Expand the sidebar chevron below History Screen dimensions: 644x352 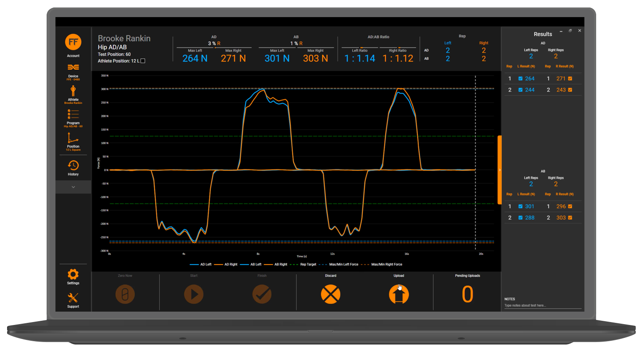[x=73, y=187]
